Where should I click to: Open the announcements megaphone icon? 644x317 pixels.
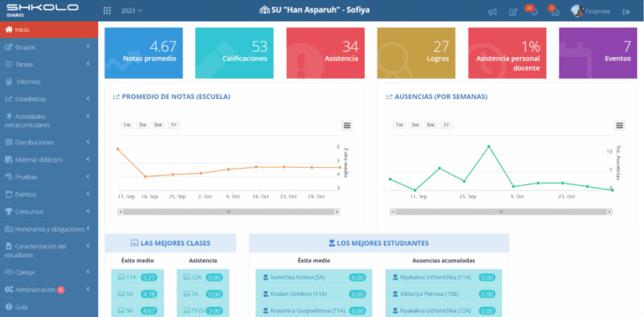(492, 12)
